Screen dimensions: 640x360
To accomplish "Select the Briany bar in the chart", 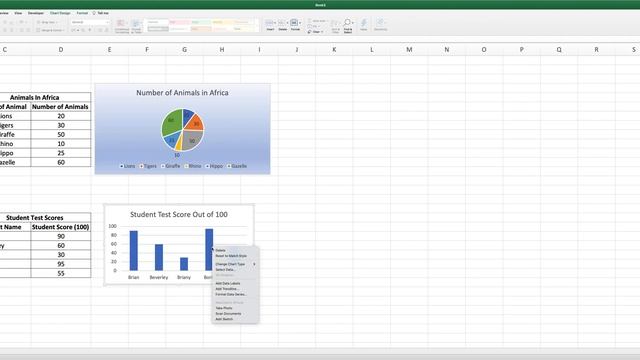I will click(184, 264).
